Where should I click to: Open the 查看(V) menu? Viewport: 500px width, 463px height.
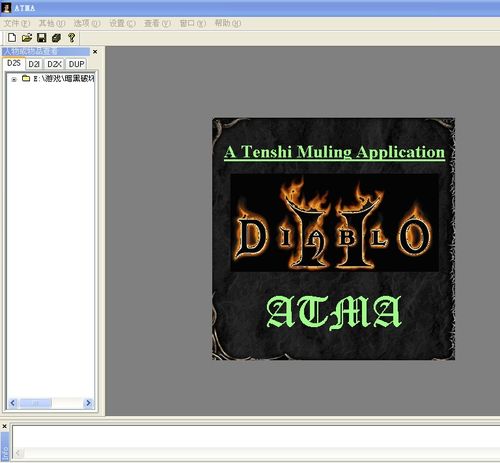[157, 23]
